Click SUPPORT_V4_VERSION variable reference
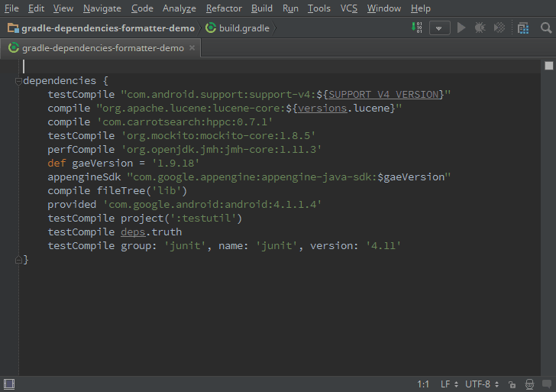The image size is (556, 392). pos(383,95)
